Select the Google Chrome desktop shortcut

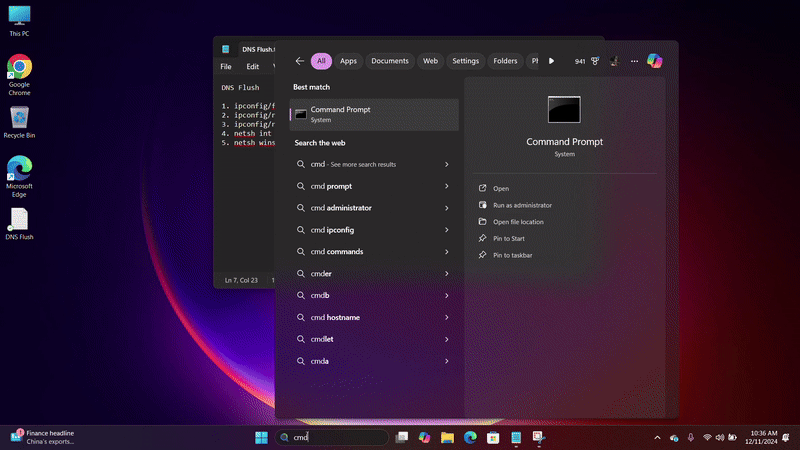[19, 75]
